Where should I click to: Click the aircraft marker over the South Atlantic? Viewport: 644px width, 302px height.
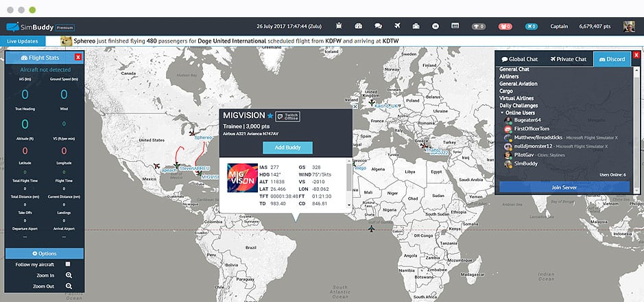click(372, 228)
